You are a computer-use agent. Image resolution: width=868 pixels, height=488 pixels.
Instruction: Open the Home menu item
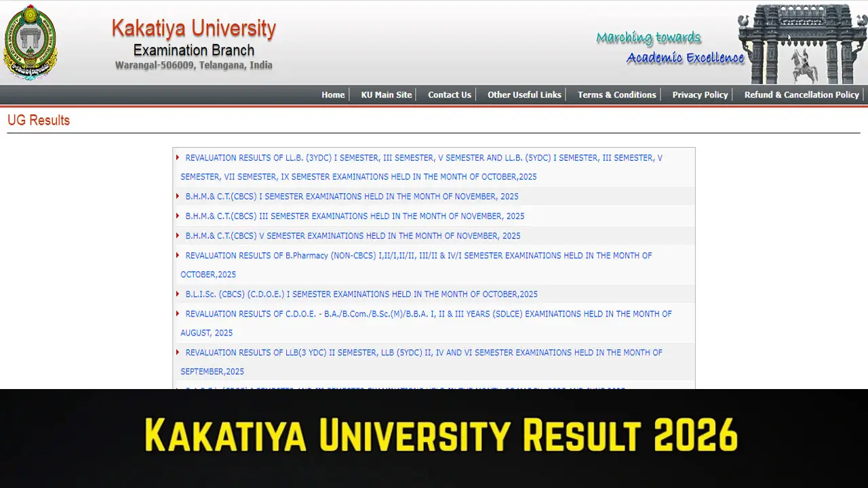(x=333, y=95)
